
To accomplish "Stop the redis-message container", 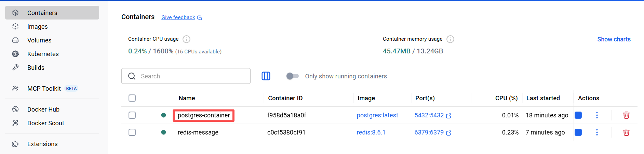I will [578, 132].
